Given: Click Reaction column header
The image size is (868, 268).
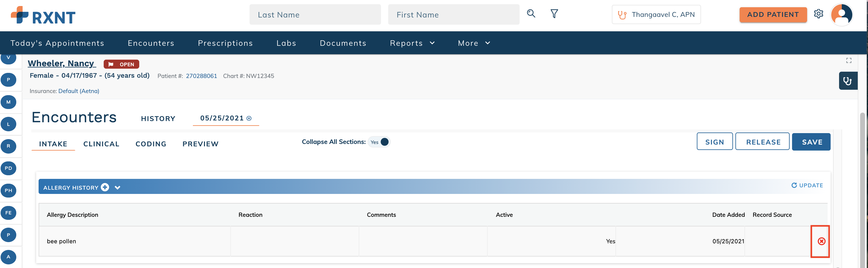Looking at the screenshot, I should (250, 215).
